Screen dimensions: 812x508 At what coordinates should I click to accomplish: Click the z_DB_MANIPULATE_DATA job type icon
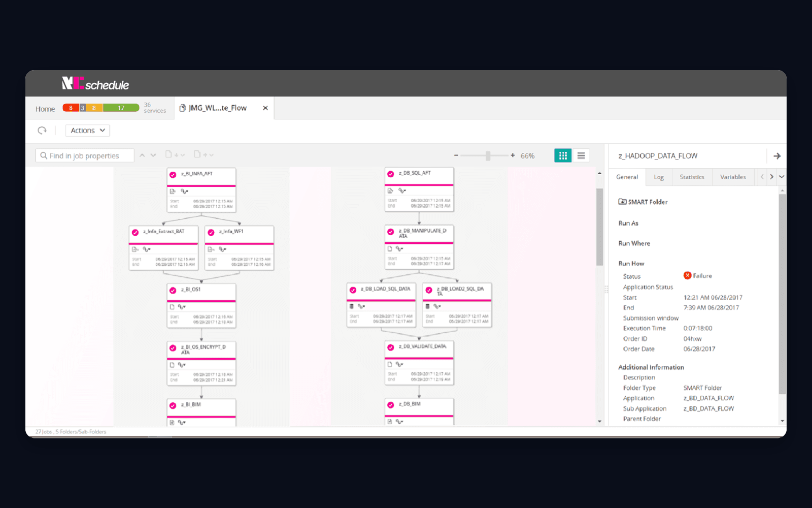tap(390, 249)
